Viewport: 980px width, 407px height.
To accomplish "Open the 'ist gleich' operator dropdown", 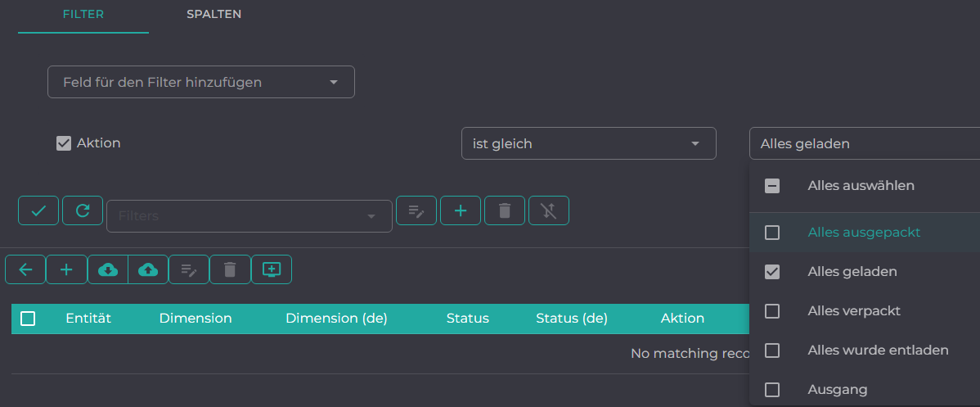I will click(x=589, y=143).
